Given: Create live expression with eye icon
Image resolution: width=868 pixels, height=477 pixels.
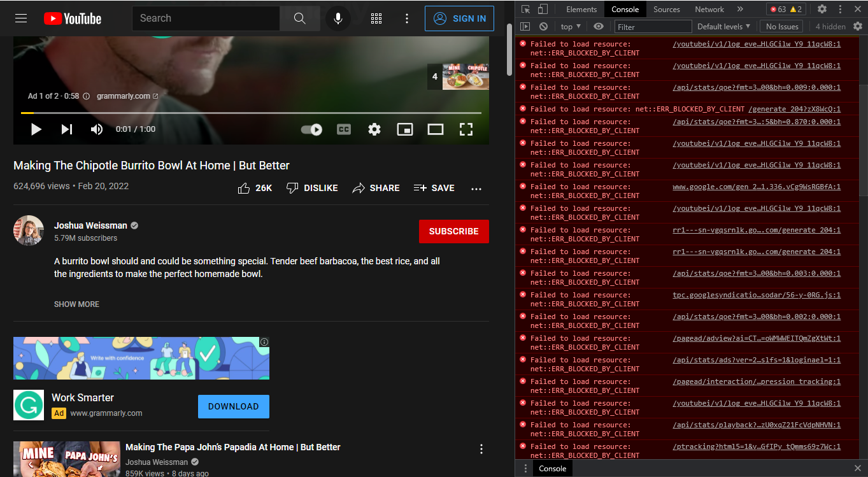Looking at the screenshot, I should [x=599, y=26].
